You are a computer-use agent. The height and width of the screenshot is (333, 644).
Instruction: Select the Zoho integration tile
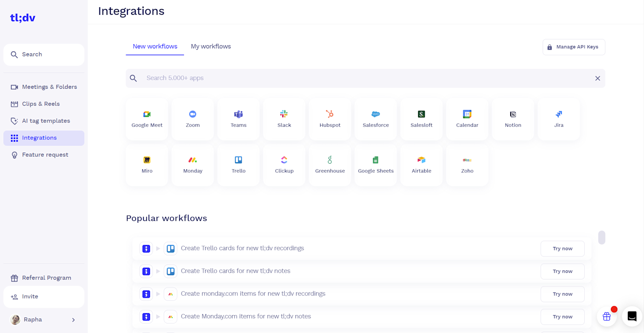467,165
